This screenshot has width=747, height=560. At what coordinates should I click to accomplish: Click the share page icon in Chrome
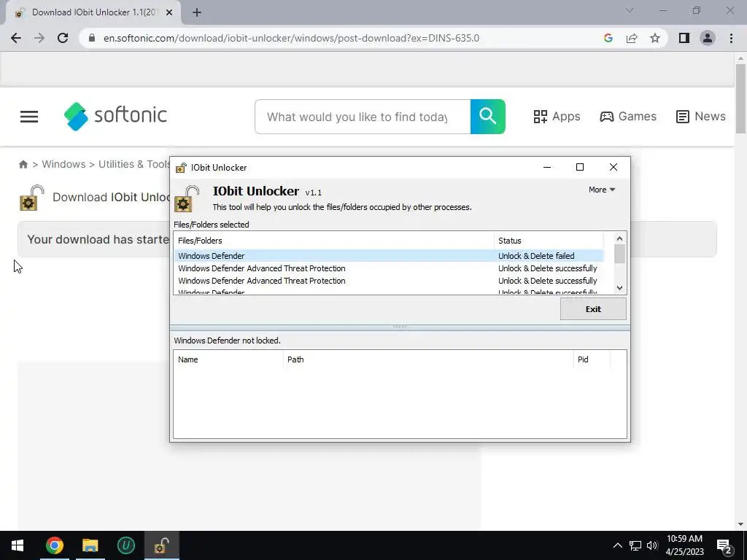632,38
